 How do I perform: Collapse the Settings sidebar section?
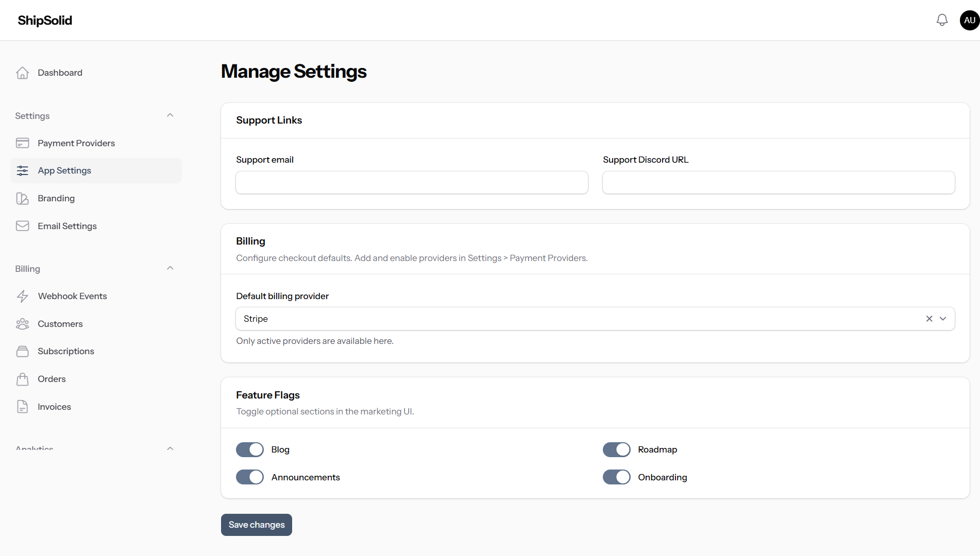(170, 115)
